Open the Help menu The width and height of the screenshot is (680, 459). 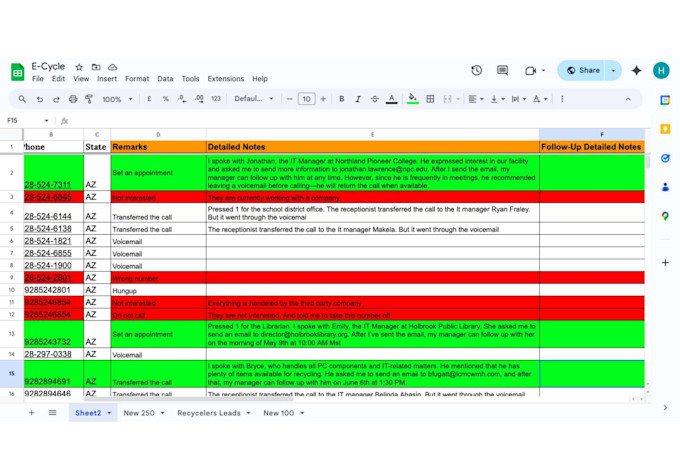[260, 79]
